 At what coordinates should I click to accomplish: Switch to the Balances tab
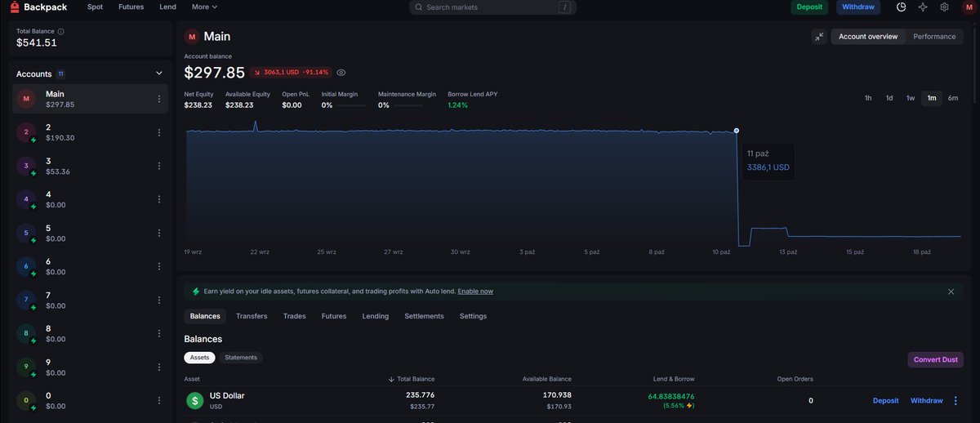(x=205, y=316)
